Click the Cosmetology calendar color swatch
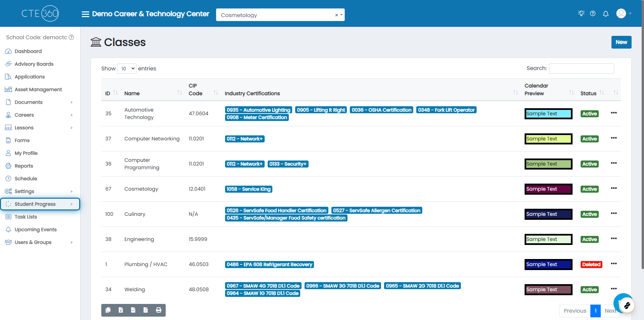The image size is (644, 320). coord(548,189)
